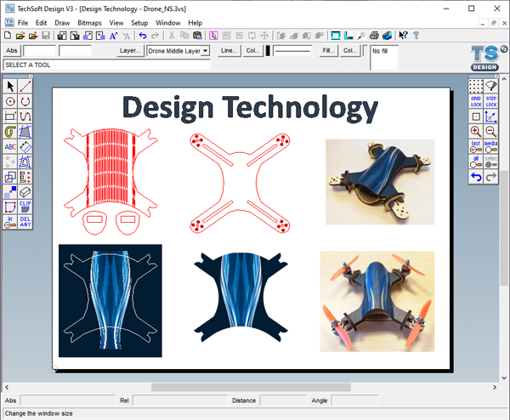Screen dimensions: 510x420
Task: Open the Bitmaps menu
Action: [x=89, y=23]
